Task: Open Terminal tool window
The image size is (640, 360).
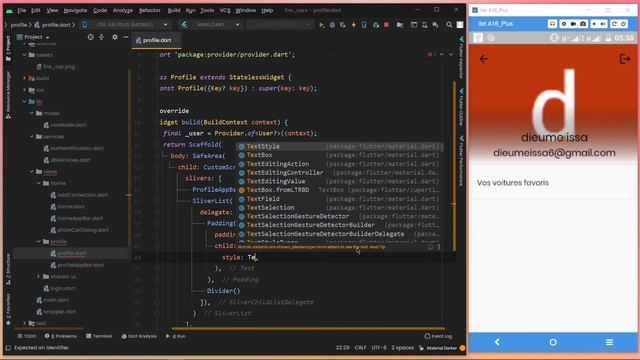Action: (x=99, y=336)
